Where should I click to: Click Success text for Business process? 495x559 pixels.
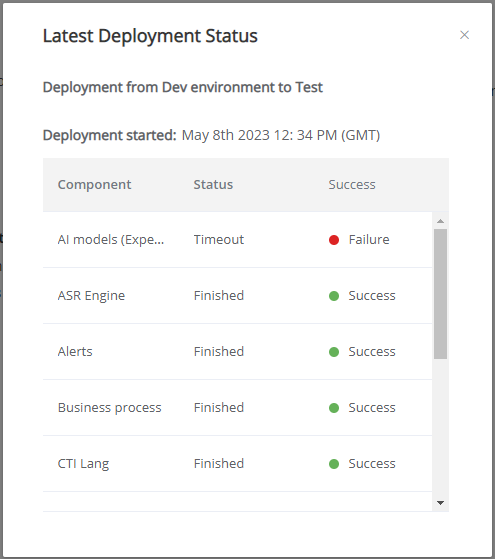(x=372, y=407)
